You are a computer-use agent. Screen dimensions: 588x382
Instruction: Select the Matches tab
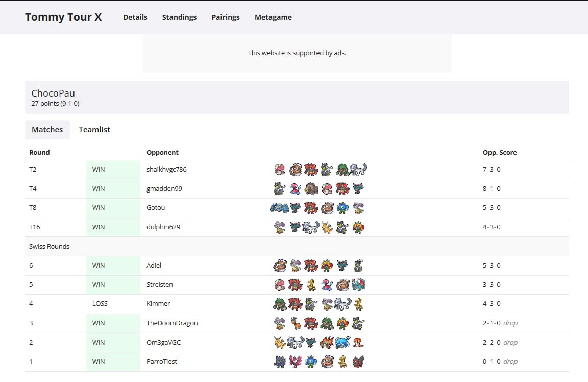click(x=47, y=129)
